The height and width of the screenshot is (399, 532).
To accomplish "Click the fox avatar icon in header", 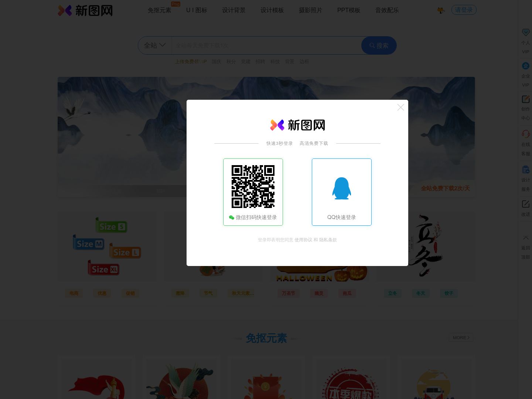I will 441,10.
